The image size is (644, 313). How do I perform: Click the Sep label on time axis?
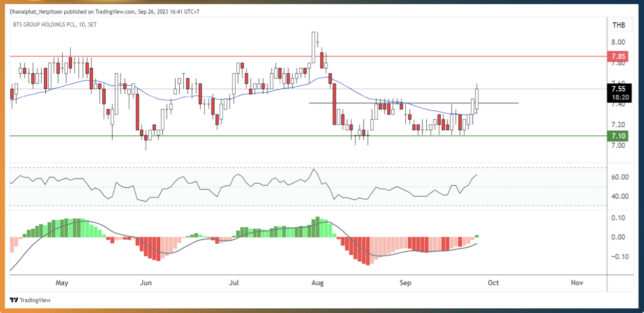click(x=406, y=283)
